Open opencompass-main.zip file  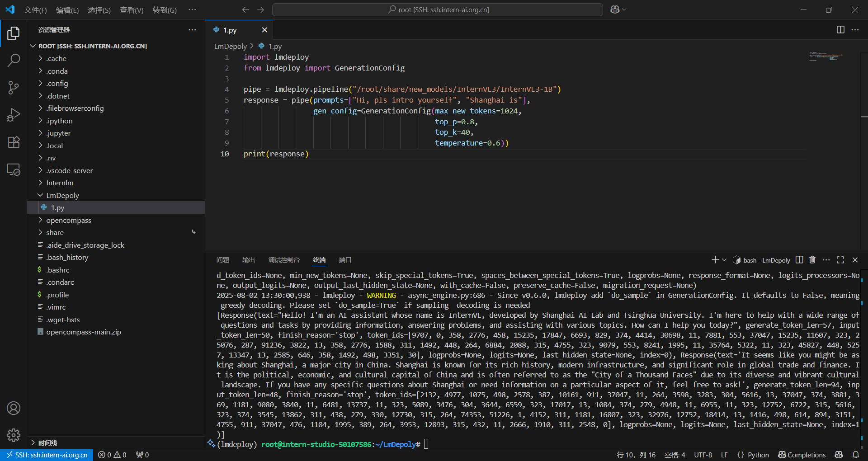click(x=116, y=332)
